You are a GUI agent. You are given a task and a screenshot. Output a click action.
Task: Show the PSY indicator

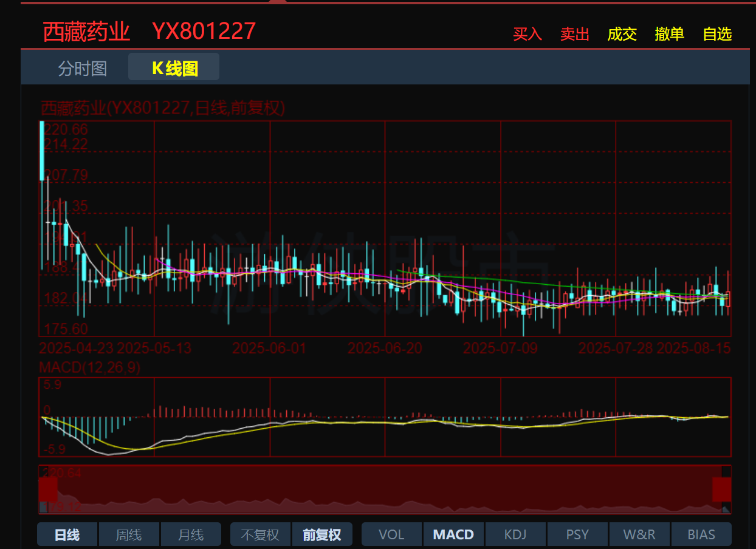577,534
